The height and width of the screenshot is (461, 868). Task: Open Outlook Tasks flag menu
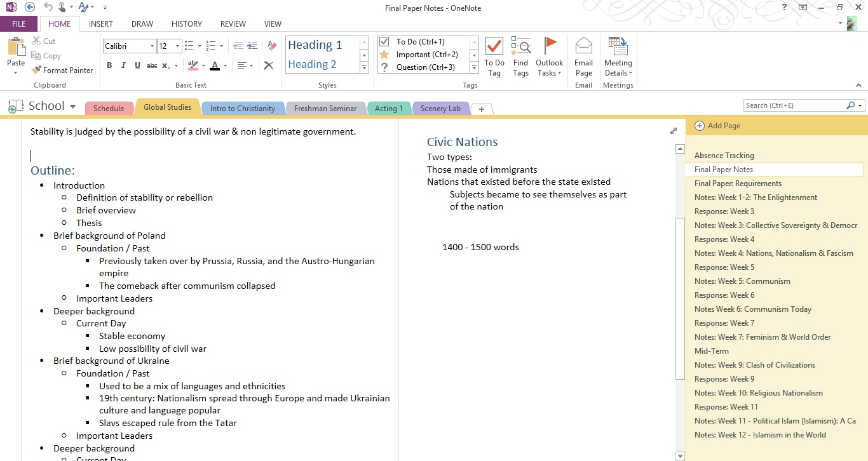coord(550,57)
